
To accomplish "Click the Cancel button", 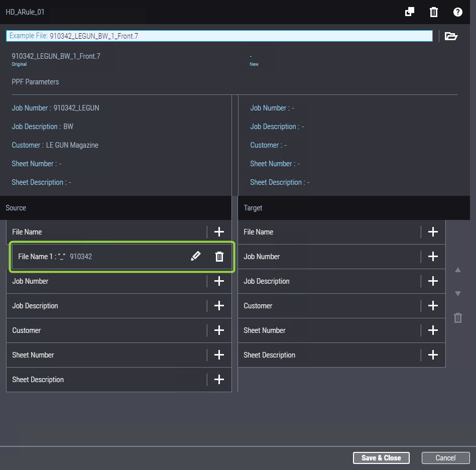I will [445, 458].
